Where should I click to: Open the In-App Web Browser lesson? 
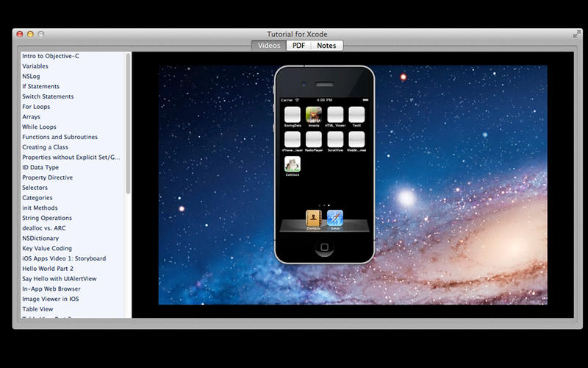51,289
